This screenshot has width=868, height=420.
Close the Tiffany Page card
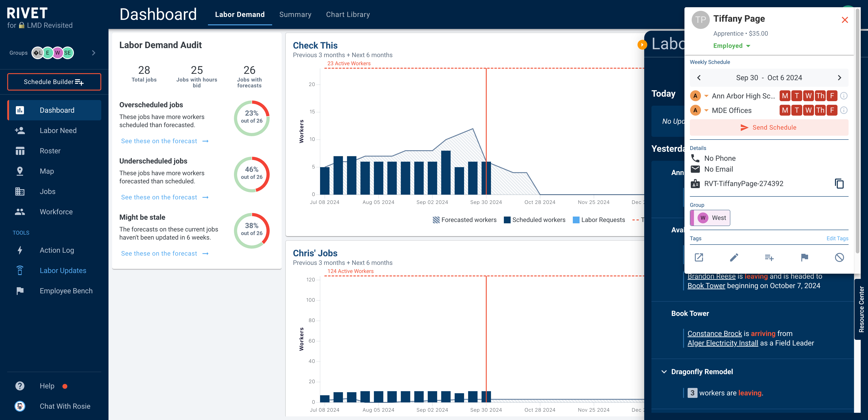(845, 20)
